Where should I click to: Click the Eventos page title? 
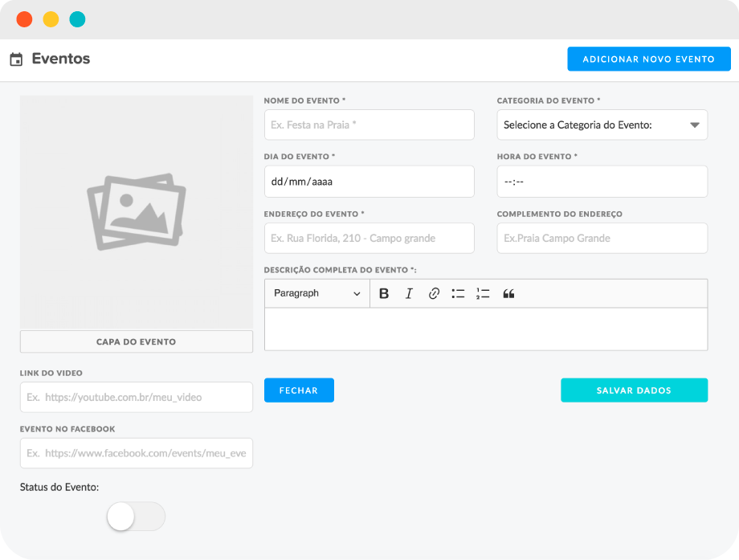[61, 59]
